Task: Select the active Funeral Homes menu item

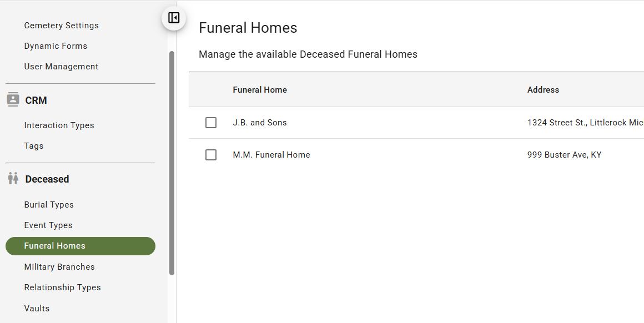Action: pyautogui.click(x=80, y=246)
